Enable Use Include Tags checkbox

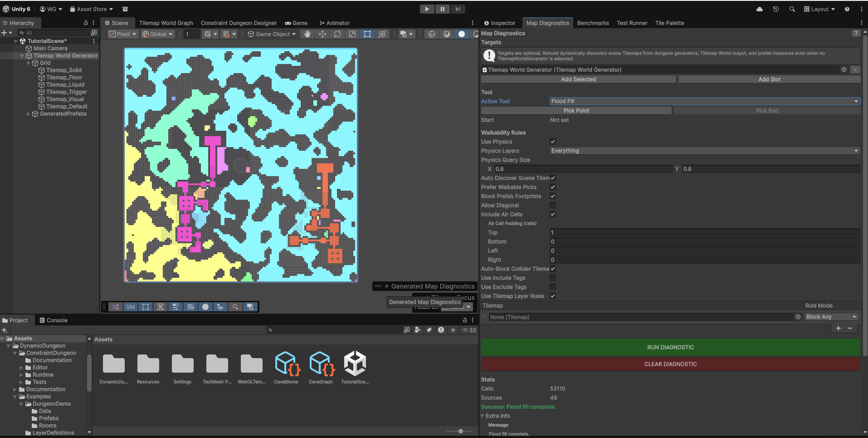tap(553, 278)
